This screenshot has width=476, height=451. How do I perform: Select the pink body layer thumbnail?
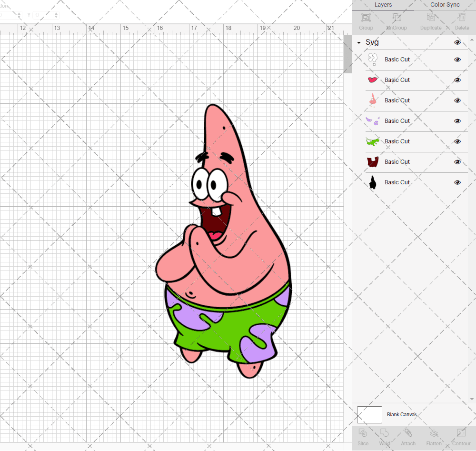pos(373,100)
